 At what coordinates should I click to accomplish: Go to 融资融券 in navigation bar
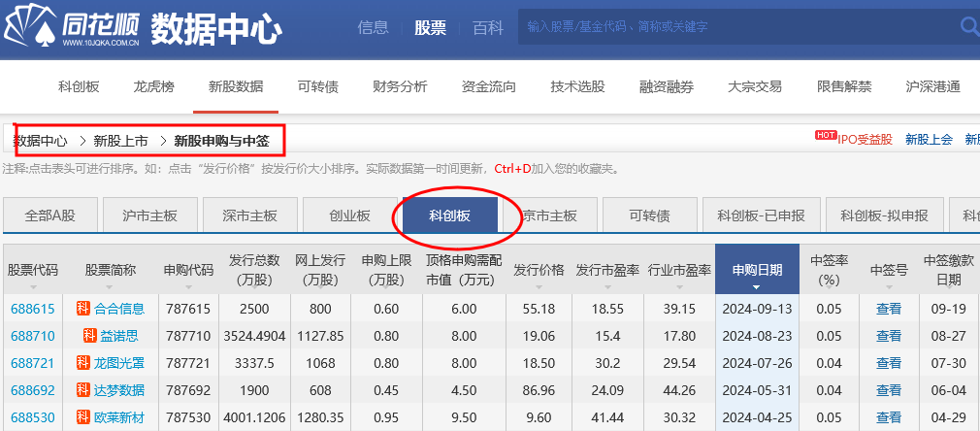(667, 87)
